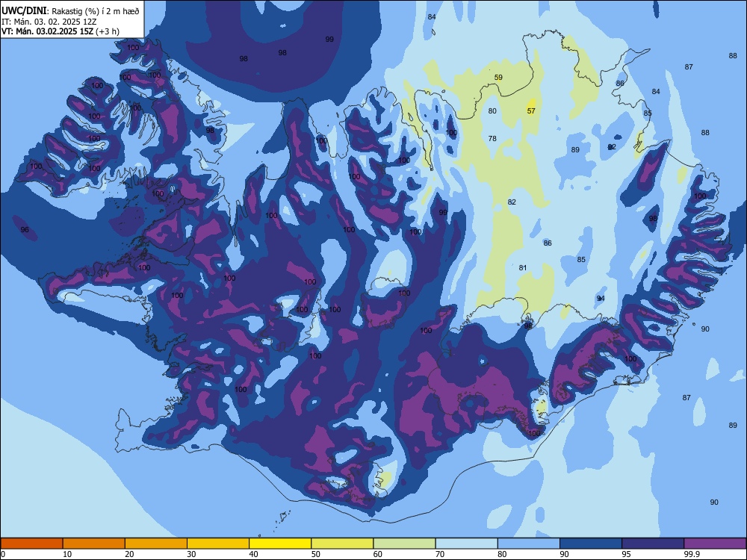Pick the 50–60 pale yellow legend swatch

tap(343, 544)
